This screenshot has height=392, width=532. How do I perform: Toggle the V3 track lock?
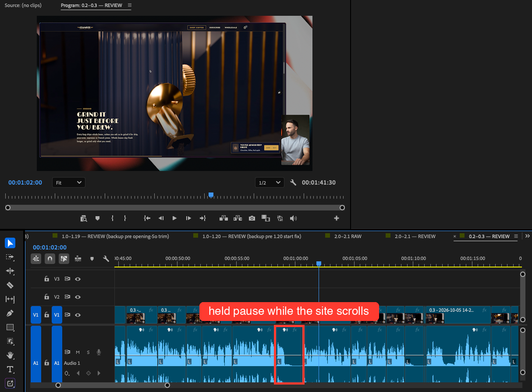(46, 279)
